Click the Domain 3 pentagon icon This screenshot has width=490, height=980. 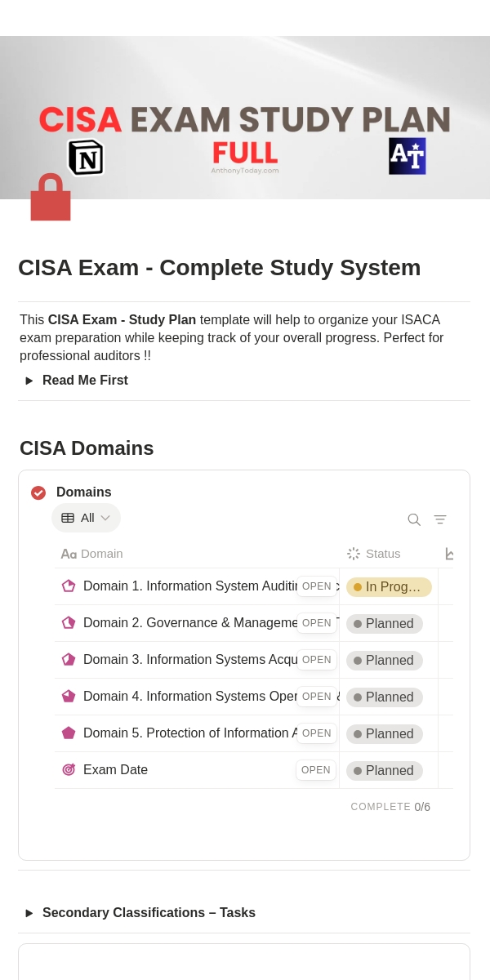(x=69, y=659)
